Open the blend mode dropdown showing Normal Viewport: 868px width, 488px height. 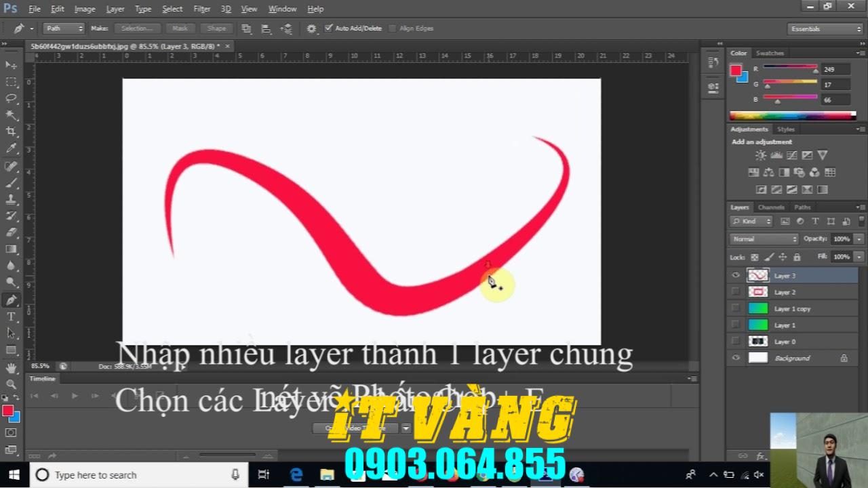point(763,239)
